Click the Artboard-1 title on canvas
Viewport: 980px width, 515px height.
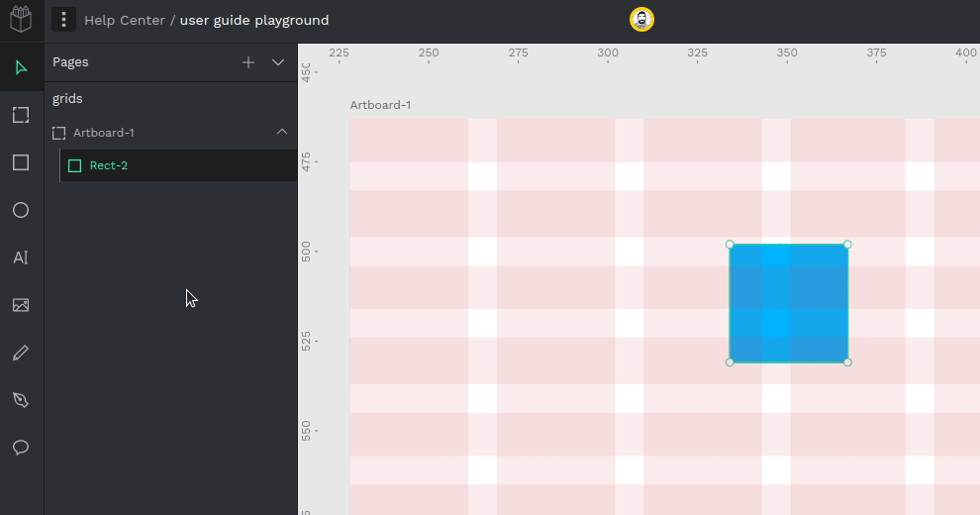[x=380, y=105]
